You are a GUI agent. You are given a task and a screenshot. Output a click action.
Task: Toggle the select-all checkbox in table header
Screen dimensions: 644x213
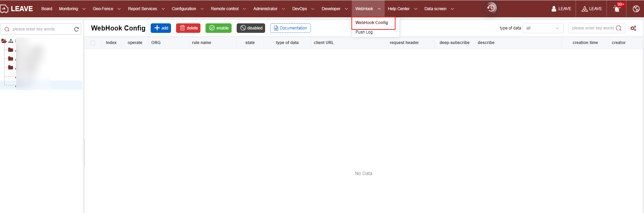point(93,43)
